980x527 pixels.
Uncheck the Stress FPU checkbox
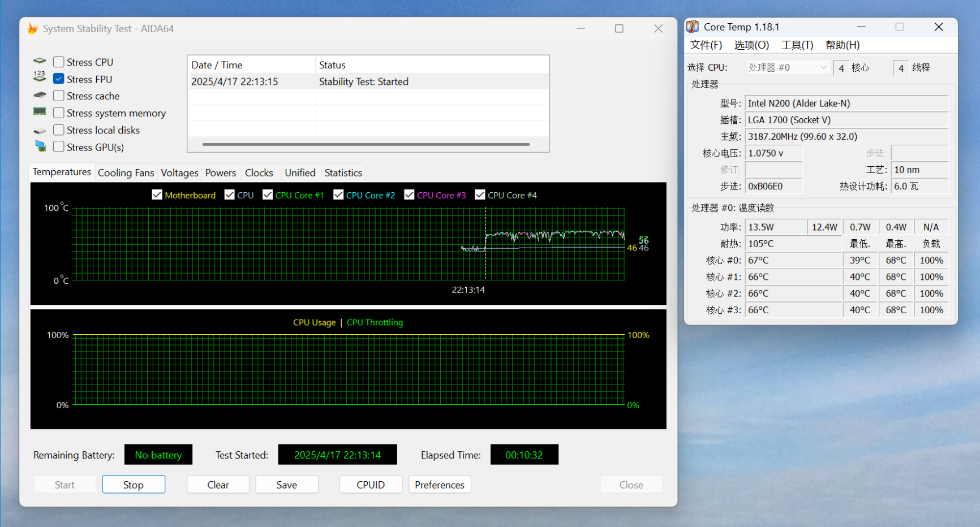pyautogui.click(x=58, y=79)
